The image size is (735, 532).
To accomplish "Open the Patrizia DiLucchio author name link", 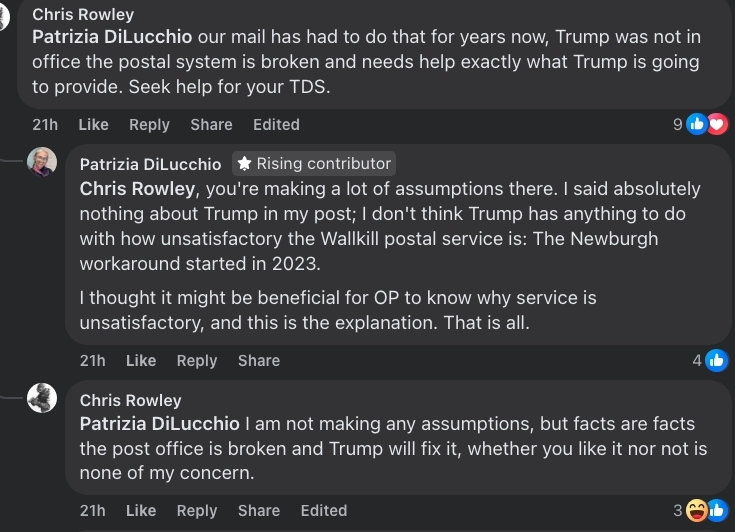I will pyautogui.click(x=150, y=165).
